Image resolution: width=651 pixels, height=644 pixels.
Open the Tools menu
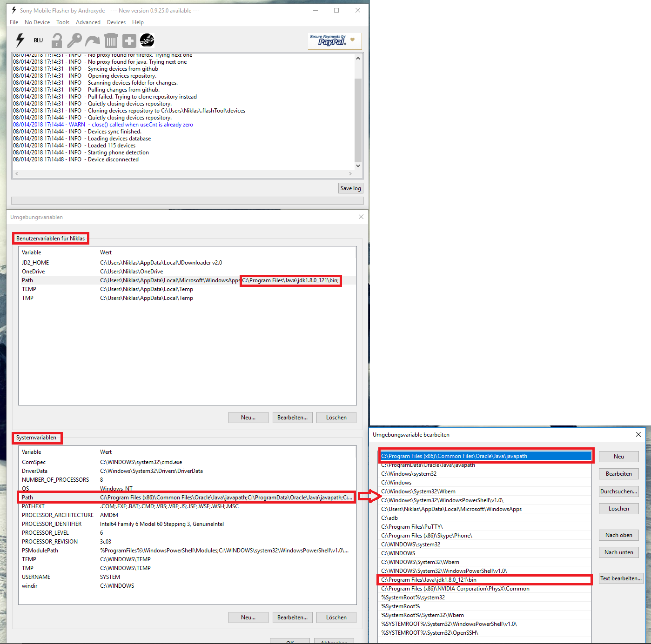pos(63,22)
